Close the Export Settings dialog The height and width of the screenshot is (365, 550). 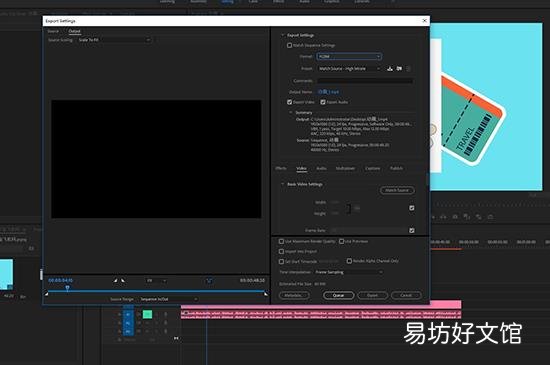tap(424, 21)
